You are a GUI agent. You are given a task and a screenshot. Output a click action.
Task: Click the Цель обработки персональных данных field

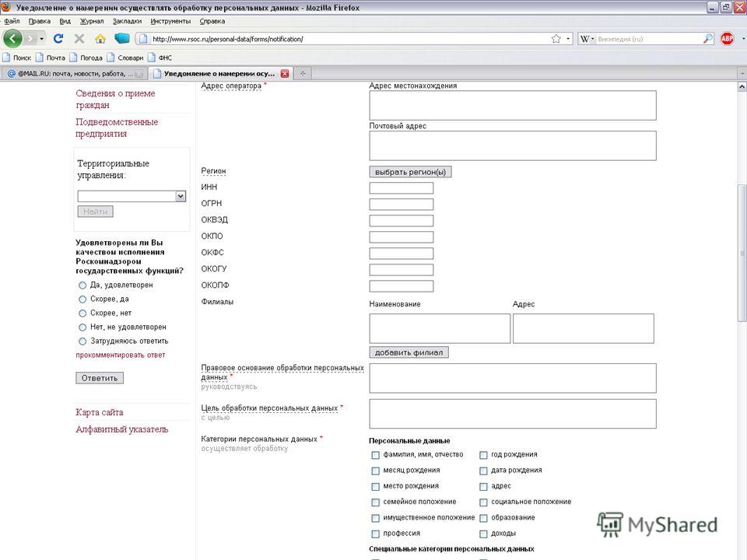click(513, 413)
